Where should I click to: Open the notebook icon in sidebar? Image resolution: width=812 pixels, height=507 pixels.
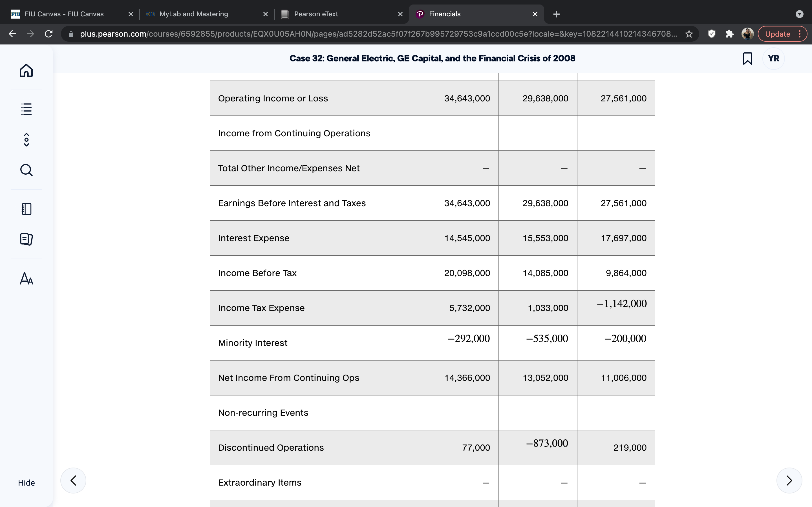pos(26,209)
